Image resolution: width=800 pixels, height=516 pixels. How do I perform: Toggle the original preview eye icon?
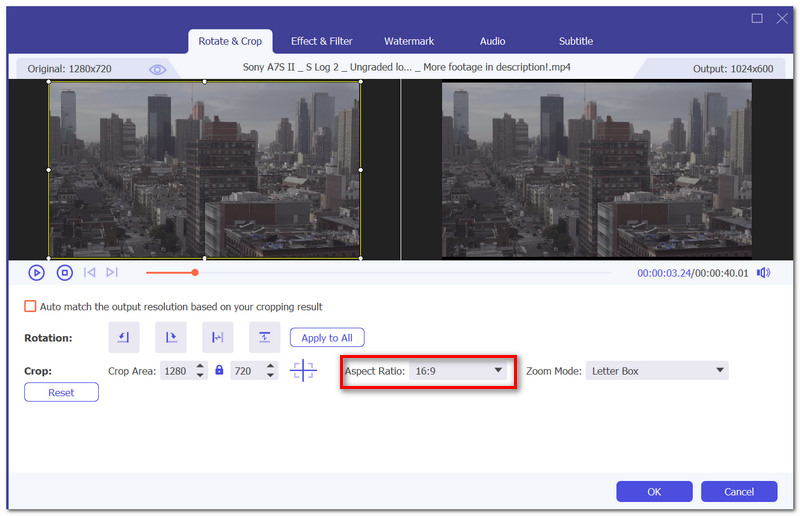[157, 69]
